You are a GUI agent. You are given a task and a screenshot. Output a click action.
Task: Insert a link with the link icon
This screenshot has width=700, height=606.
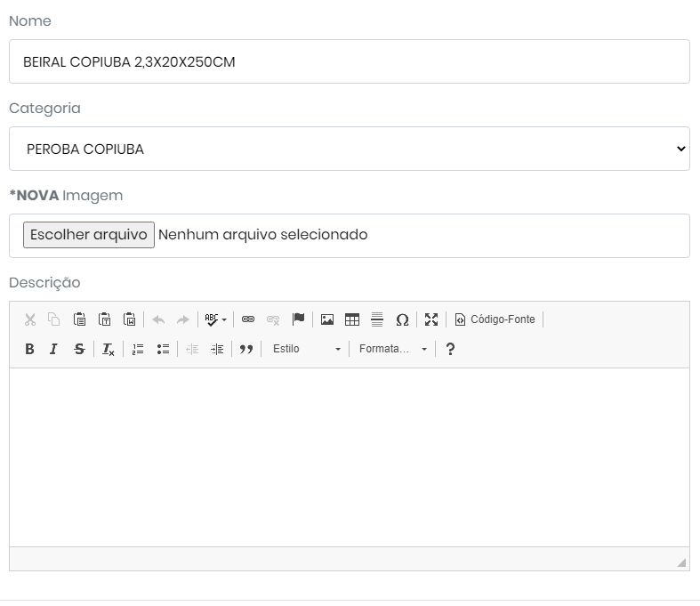pyautogui.click(x=248, y=319)
